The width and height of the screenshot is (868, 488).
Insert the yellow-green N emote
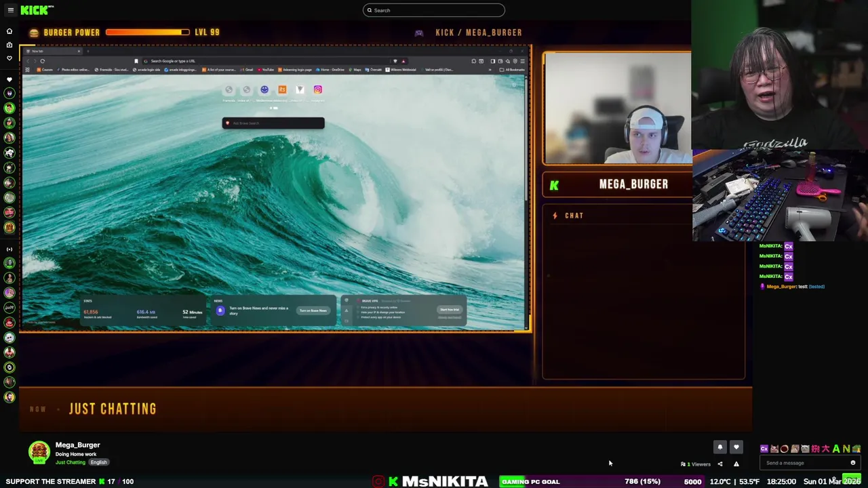point(846,449)
